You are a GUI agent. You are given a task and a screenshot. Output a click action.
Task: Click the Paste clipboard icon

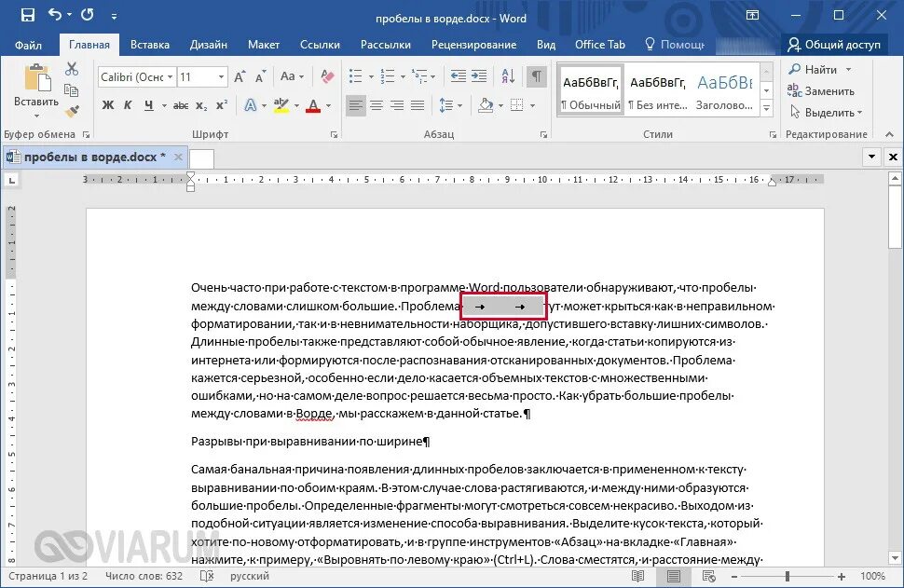point(37,78)
